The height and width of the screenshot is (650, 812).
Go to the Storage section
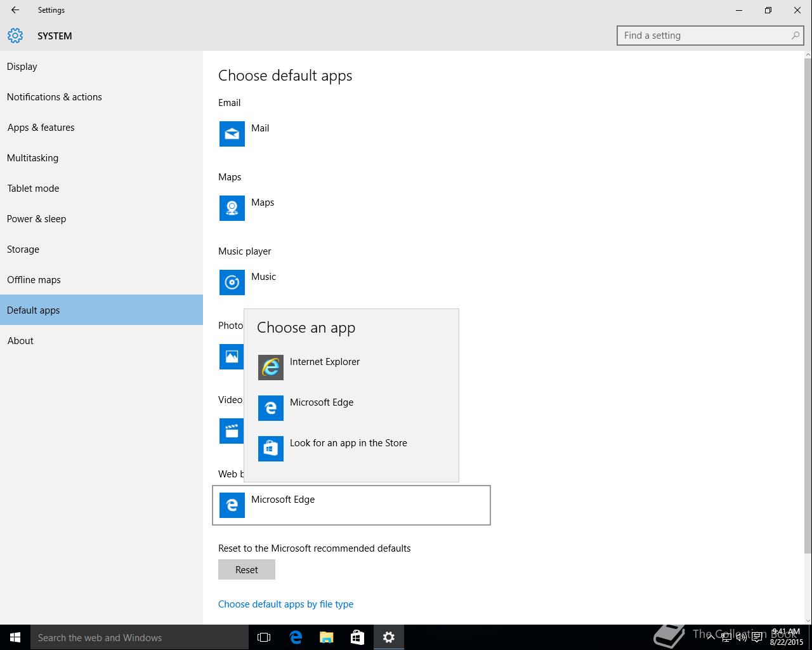[x=101, y=249]
